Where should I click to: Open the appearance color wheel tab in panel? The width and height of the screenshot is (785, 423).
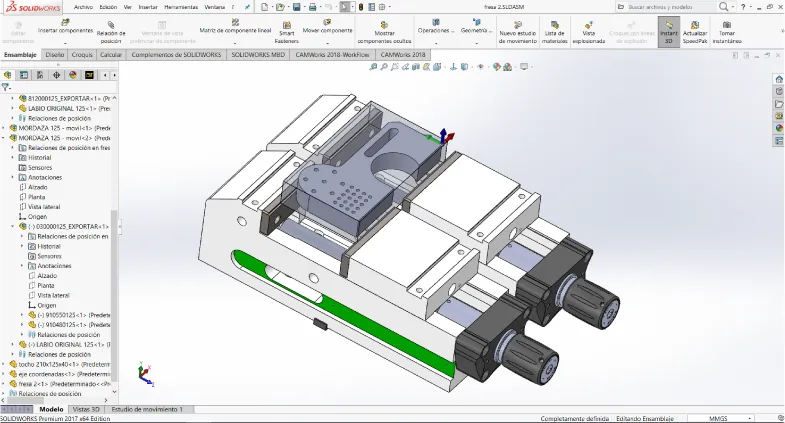779,128
